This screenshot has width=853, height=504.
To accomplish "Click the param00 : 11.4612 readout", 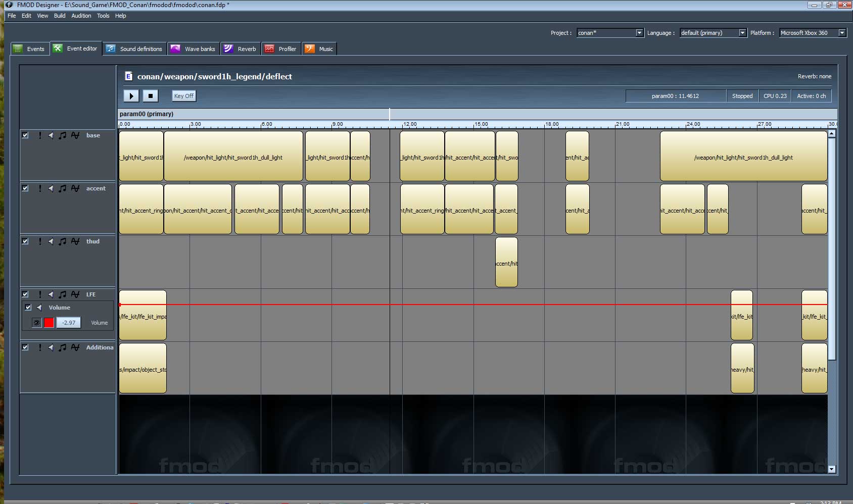I will pyautogui.click(x=675, y=96).
